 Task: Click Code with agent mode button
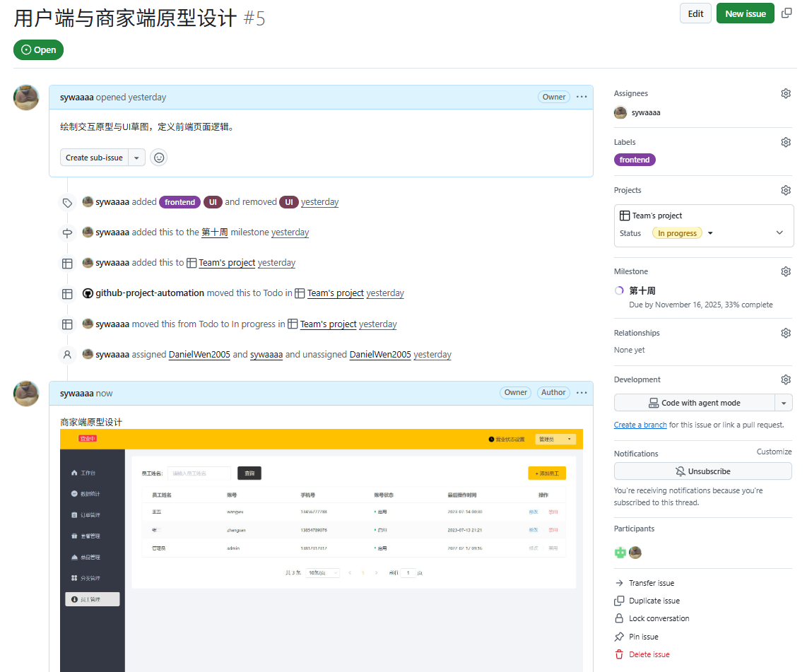tap(694, 403)
